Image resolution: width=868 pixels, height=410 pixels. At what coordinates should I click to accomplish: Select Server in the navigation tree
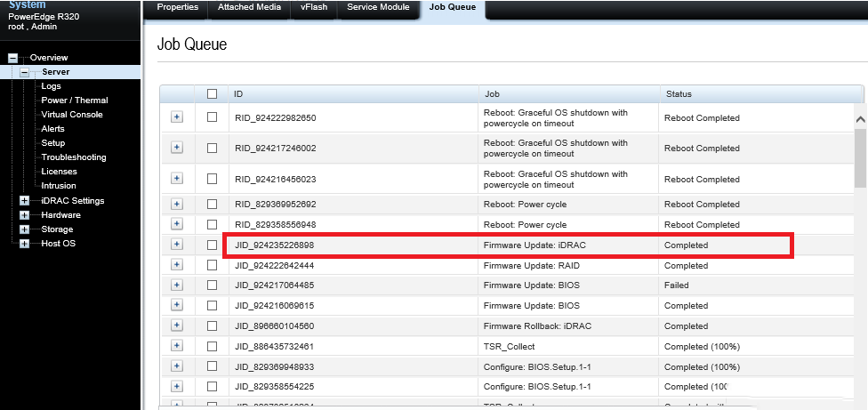coord(56,72)
